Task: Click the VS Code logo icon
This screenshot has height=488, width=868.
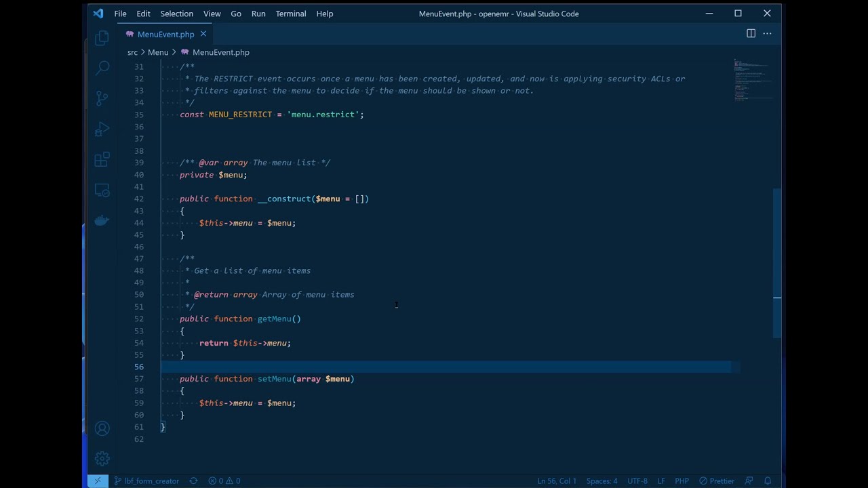Action: 98,14
